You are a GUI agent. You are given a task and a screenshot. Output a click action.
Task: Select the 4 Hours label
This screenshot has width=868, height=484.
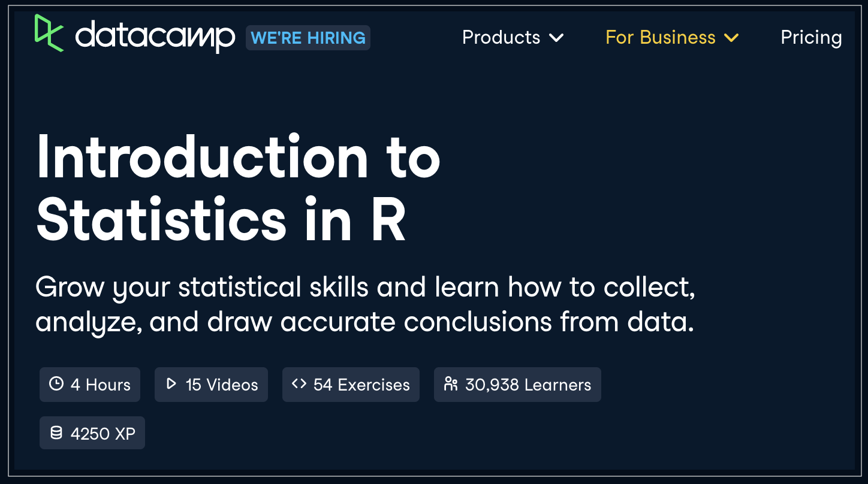click(101, 385)
